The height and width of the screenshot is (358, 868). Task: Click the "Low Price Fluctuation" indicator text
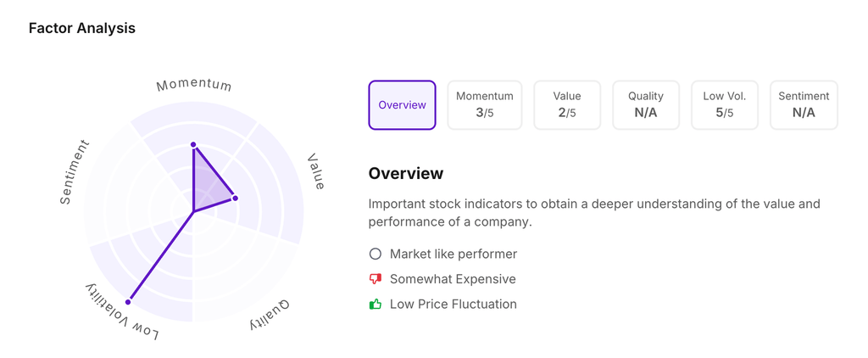coord(453,304)
